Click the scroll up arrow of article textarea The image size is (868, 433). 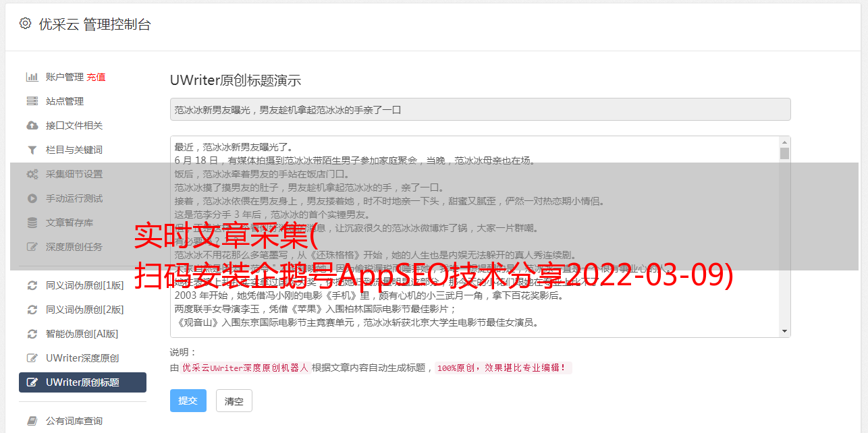784,142
